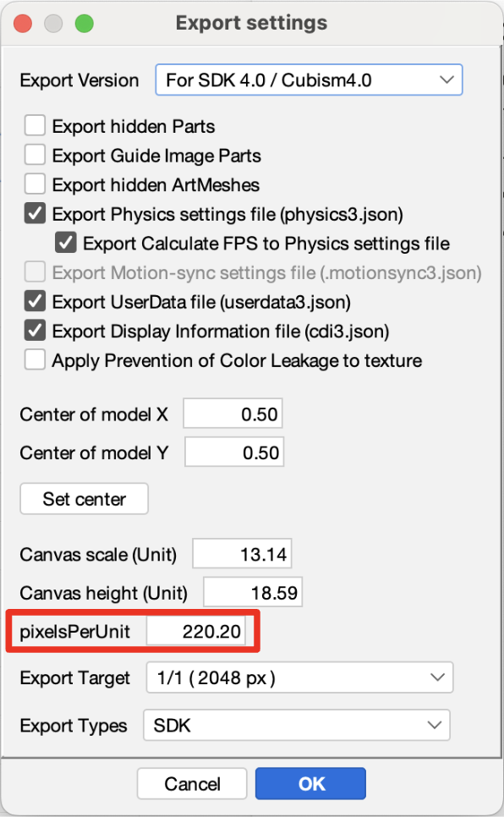Enable the Export hidden Parts checkbox
Viewport: 504px width, 817px height.
pos(35,126)
